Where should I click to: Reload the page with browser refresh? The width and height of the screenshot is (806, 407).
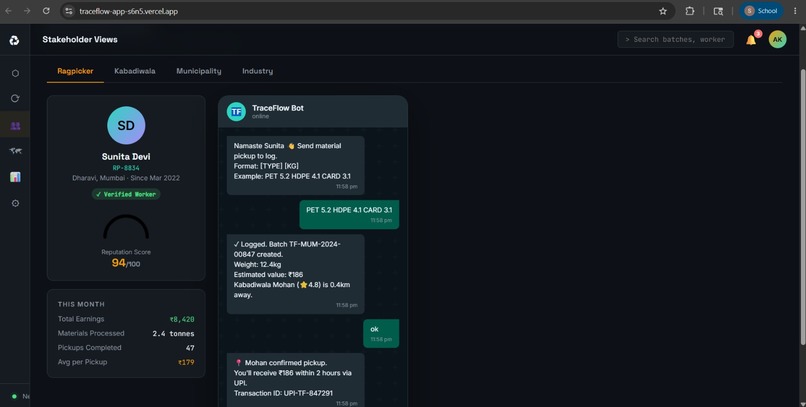pyautogui.click(x=46, y=11)
